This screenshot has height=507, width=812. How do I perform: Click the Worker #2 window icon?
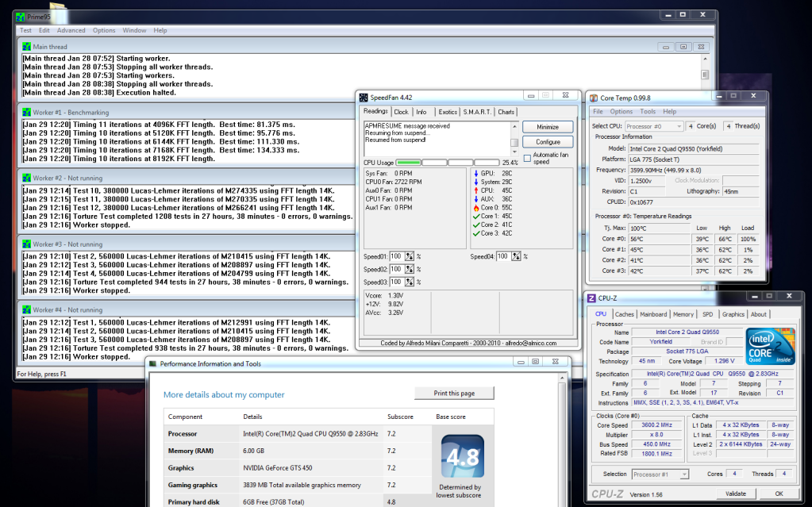(x=26, y=178)
